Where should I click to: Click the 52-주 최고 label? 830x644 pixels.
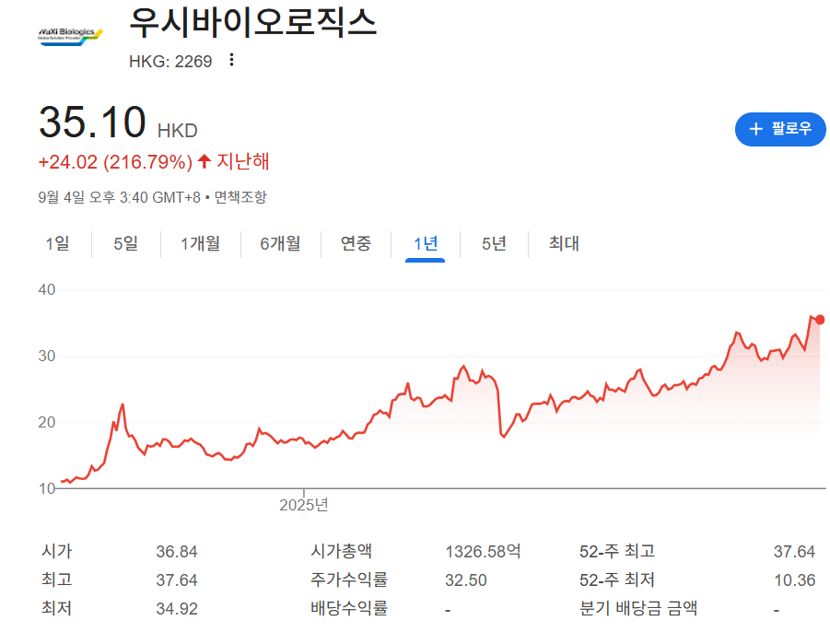(617, 551)
